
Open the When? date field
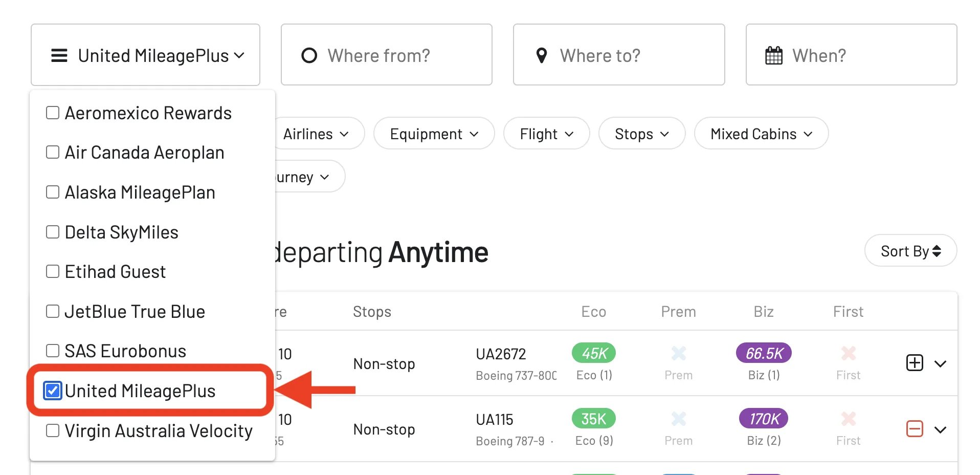(x=851, y=55)
